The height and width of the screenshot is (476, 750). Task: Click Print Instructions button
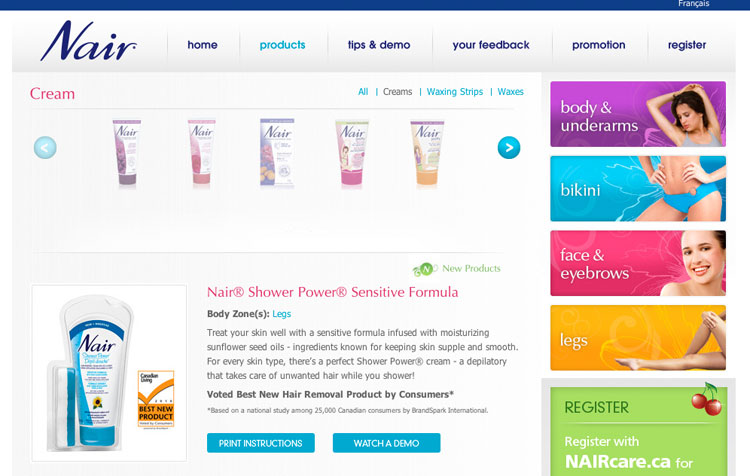tap(261, 443)
